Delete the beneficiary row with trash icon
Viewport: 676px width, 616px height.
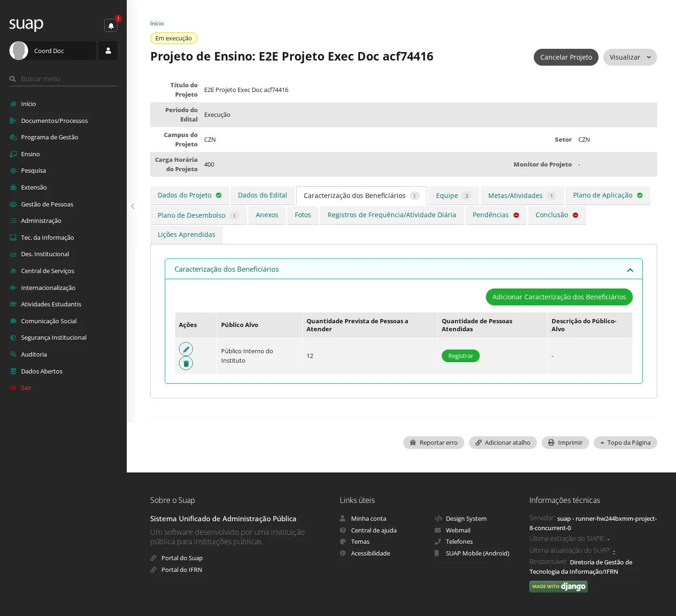click(x=186, y=363)
